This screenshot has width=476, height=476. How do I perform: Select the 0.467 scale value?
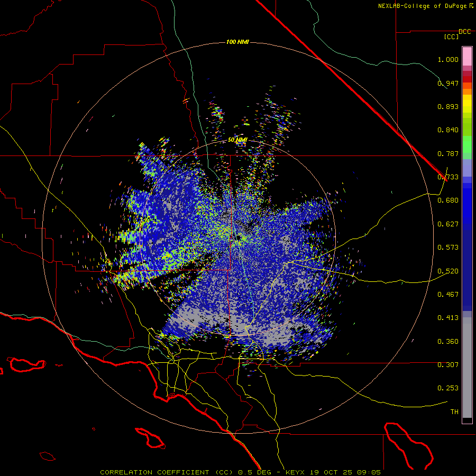click(448, 295)
